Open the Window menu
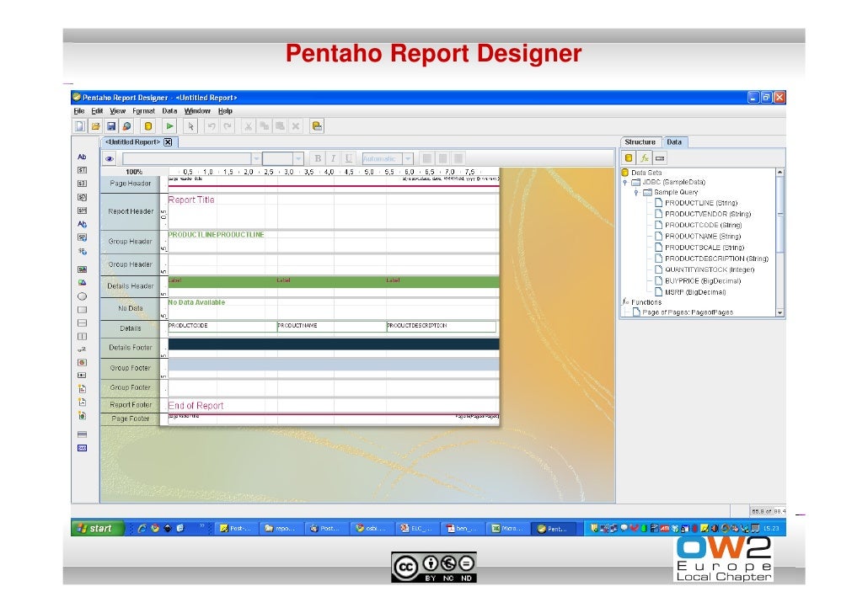Screen dimensions: 868x613 pos(197,111)
